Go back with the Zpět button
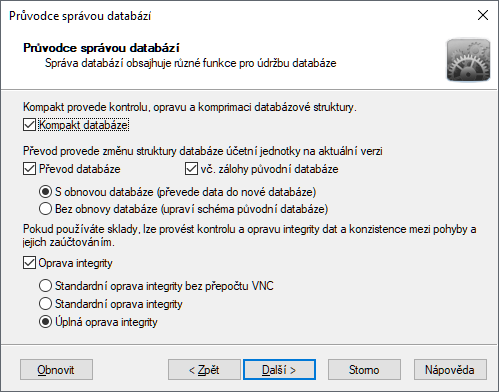This screenshot has height=392, width=499. point(204,370)
